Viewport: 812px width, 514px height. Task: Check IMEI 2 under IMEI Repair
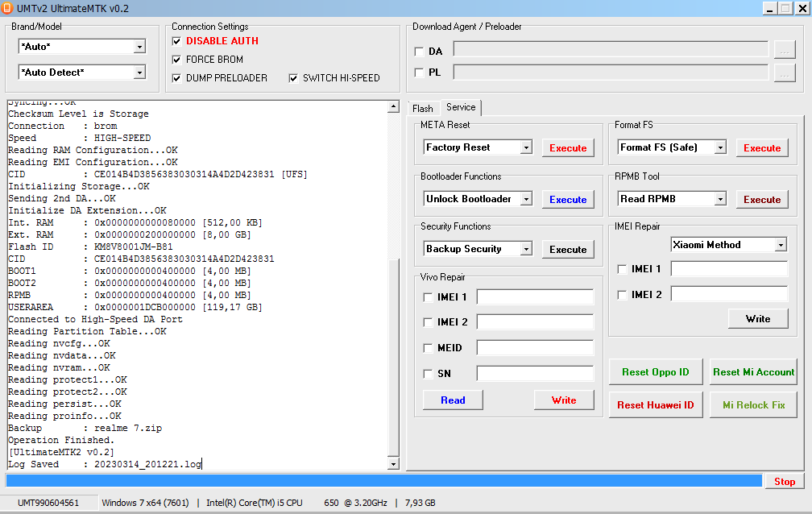(622, 295)
